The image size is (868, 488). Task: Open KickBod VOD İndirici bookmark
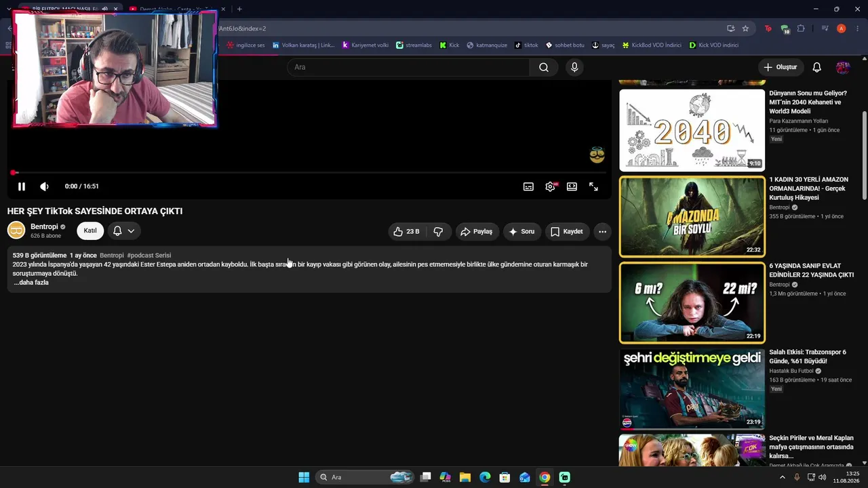(x=651, y=45)
